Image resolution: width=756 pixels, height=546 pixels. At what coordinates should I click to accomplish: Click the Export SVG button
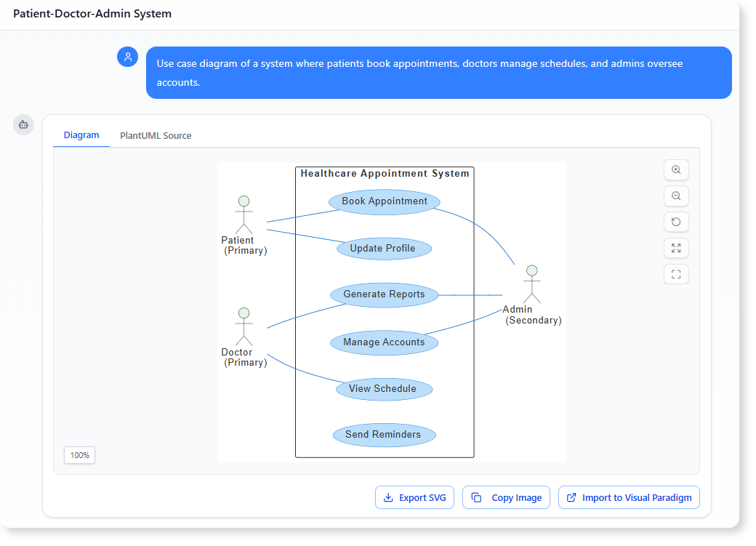(414, 497)
